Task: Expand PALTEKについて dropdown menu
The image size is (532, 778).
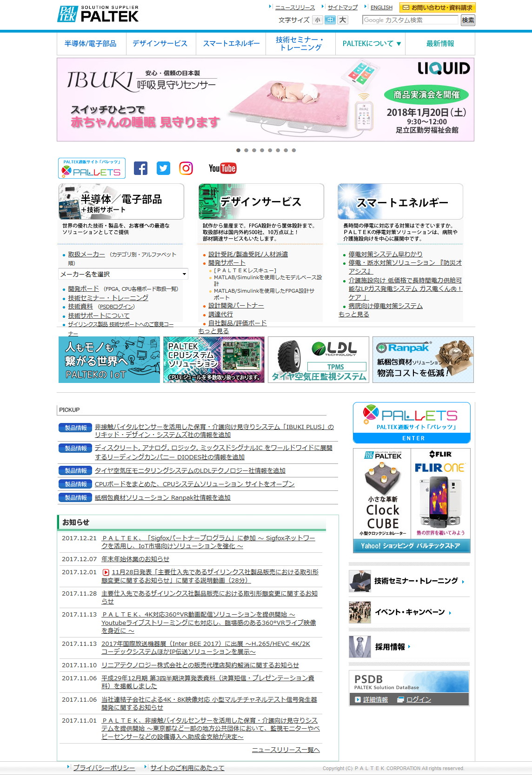Action: click(x=371, y=44)
